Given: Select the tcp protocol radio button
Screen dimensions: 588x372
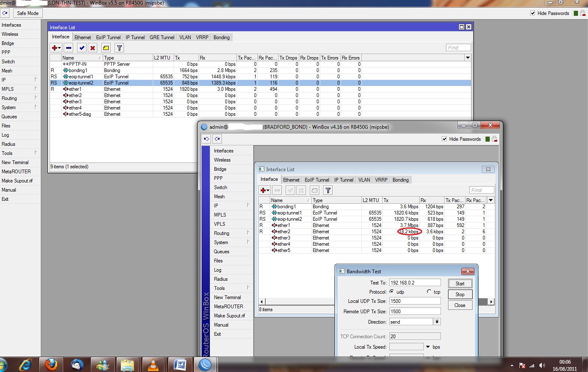Looking at the screenshot, I should [x=429, y=292].
